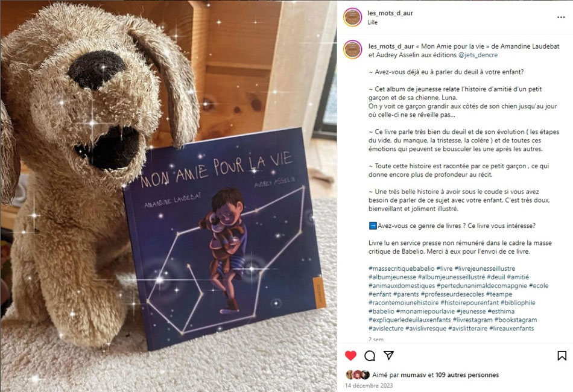573x392 pixels.
Task: Click the liker avatars next to Aimé par
Action: [358, 375]
